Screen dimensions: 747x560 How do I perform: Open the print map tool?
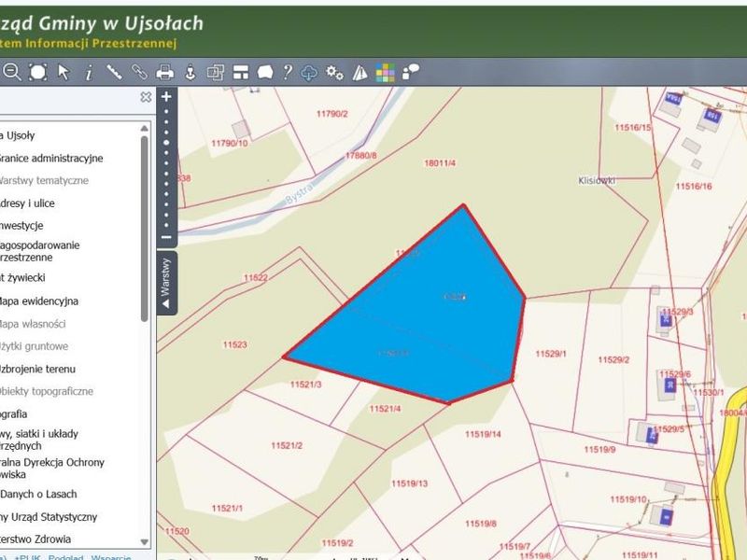click(165, 73)
